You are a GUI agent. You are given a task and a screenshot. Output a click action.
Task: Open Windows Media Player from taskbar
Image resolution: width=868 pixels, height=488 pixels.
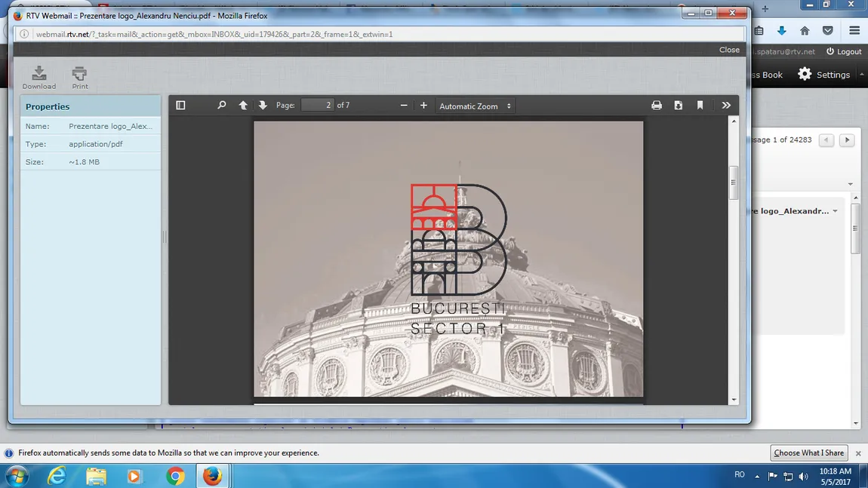pos(134,476)
